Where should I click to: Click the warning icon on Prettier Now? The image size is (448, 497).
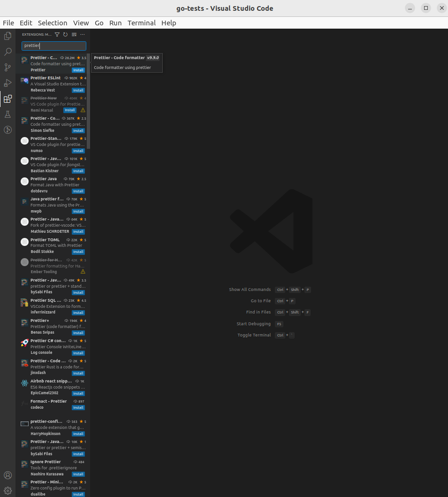83,110
